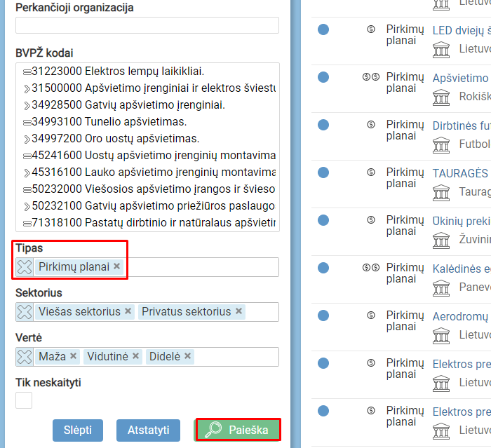
Task: Click the Atstatyti reset button
Action: click(x=154, y=430)
